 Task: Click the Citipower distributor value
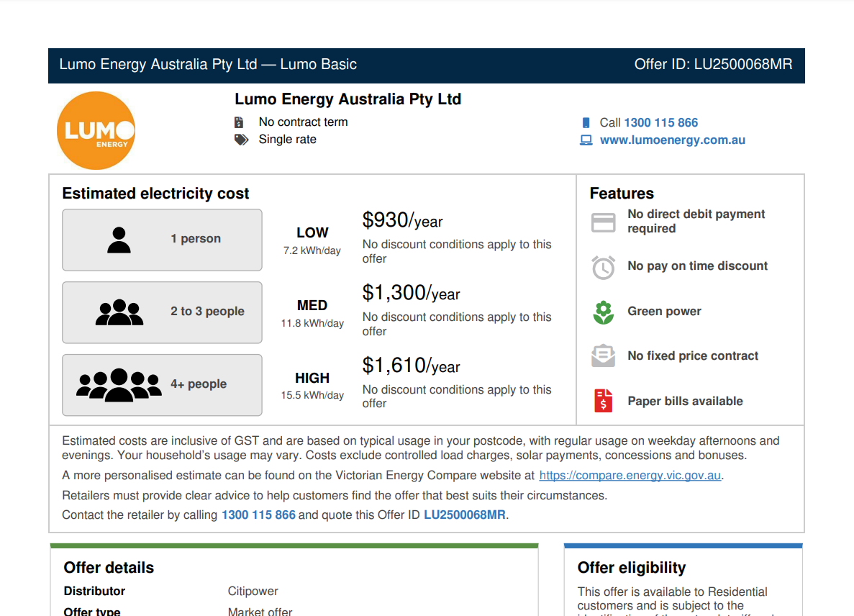pyautogui.click(x=253, y=591)
